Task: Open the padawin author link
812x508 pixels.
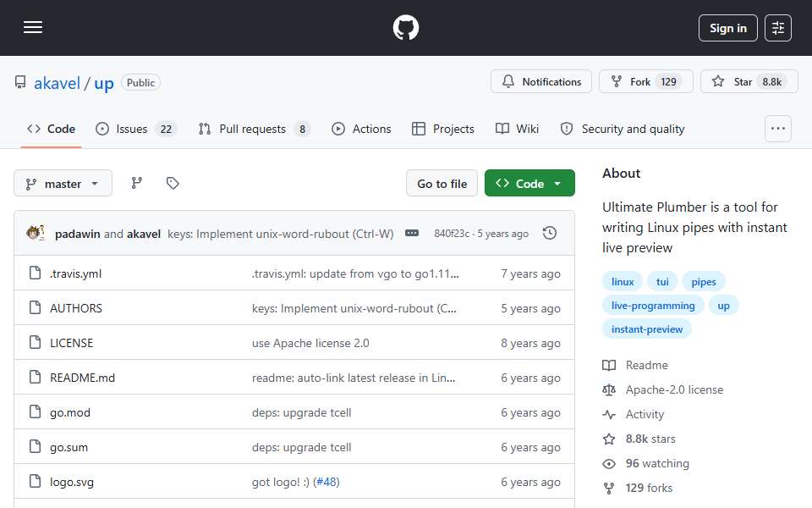Action: coord(78,235)
